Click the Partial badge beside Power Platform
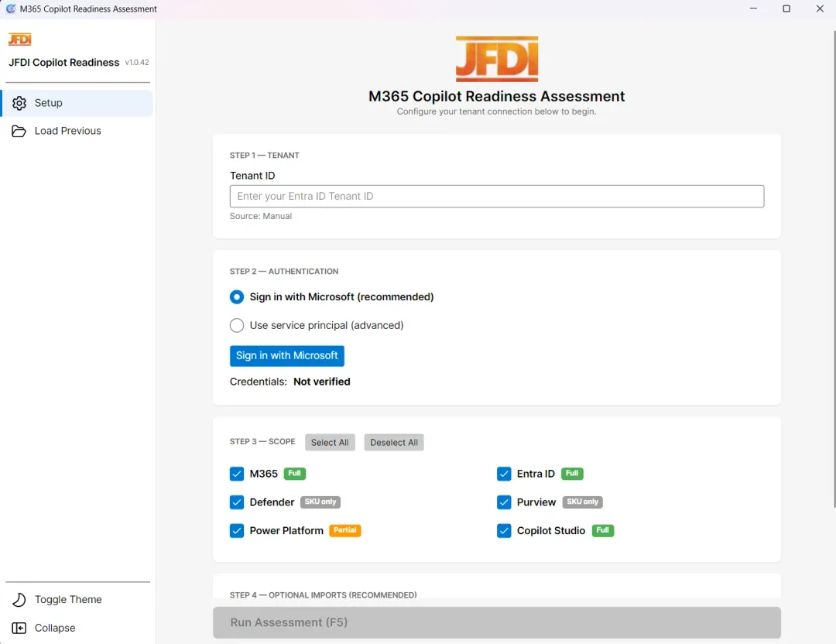The image size is (836, 644). pyautogui.click(x=345, y=530)
